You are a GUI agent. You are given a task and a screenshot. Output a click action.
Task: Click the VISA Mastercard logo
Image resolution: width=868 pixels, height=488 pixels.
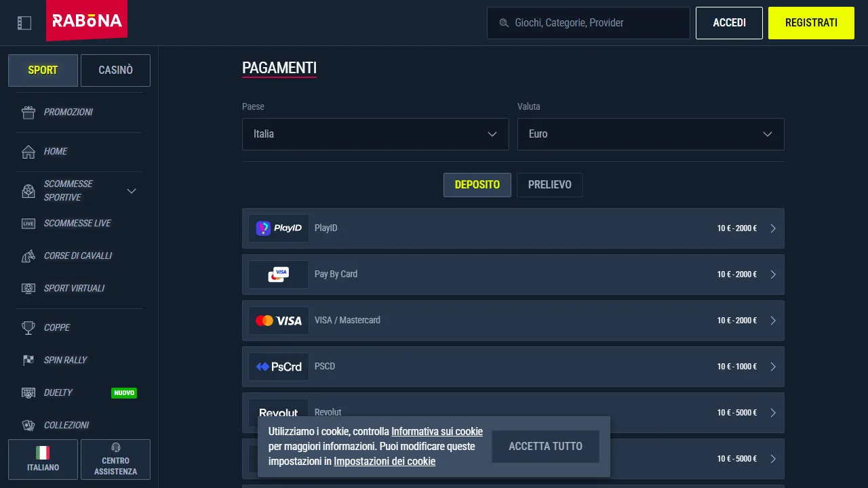[279, 321]
